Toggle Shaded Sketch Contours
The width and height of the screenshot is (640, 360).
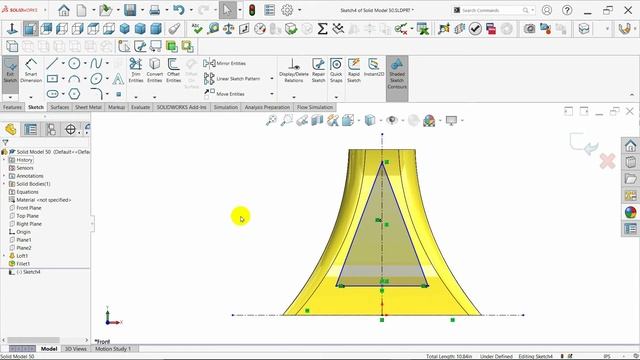click(397, 74)
